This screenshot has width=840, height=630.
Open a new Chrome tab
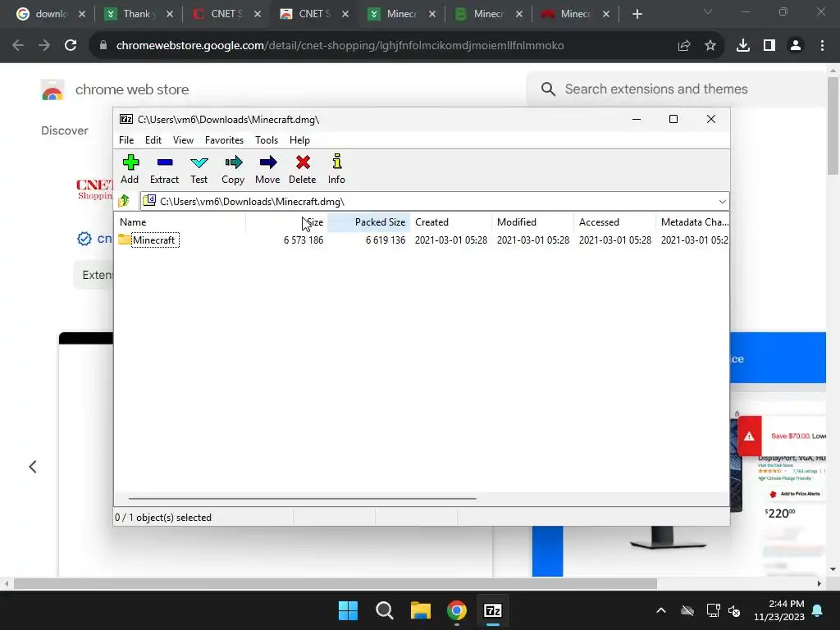pos(637,14)
